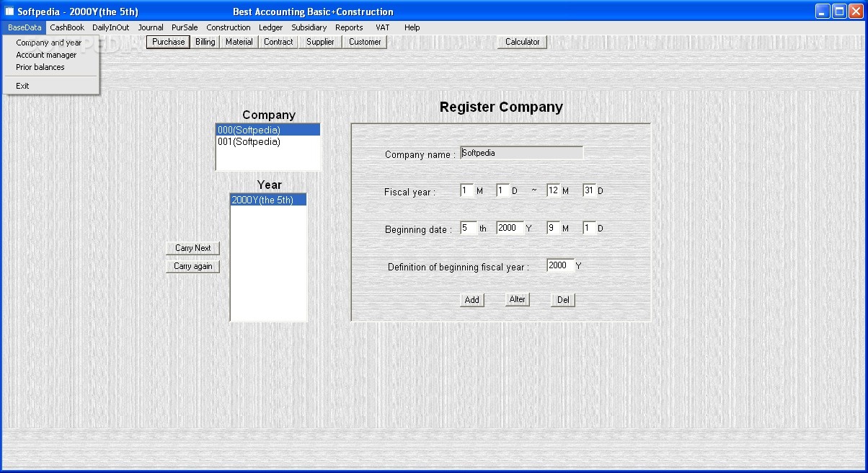Click the Company name field
Viewport: 868px width, 473px height.
(522, 153)
